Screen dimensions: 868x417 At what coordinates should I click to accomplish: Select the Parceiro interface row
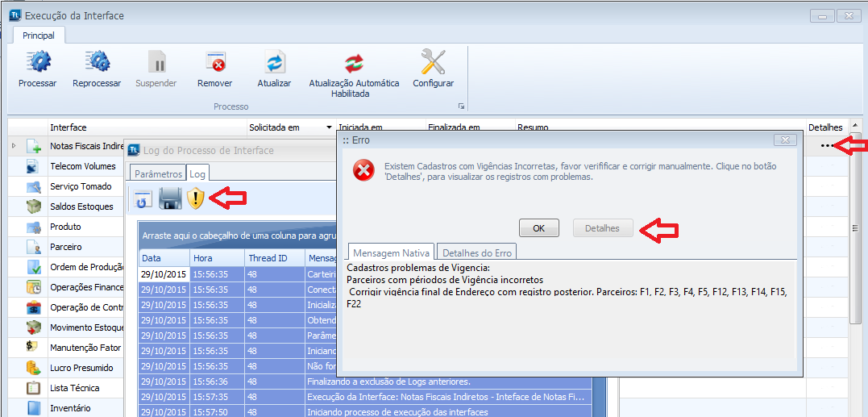pyautogui.click(x=66, y=247)
